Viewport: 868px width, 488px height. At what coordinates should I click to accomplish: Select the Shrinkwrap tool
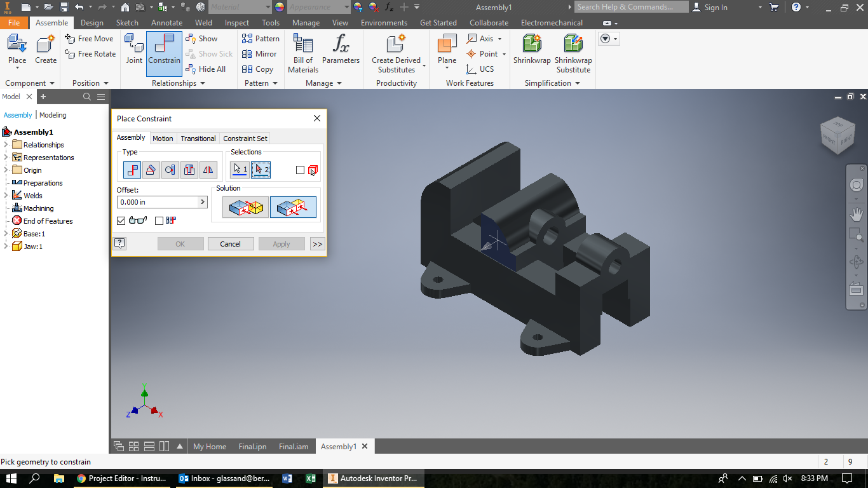(532, 50)
